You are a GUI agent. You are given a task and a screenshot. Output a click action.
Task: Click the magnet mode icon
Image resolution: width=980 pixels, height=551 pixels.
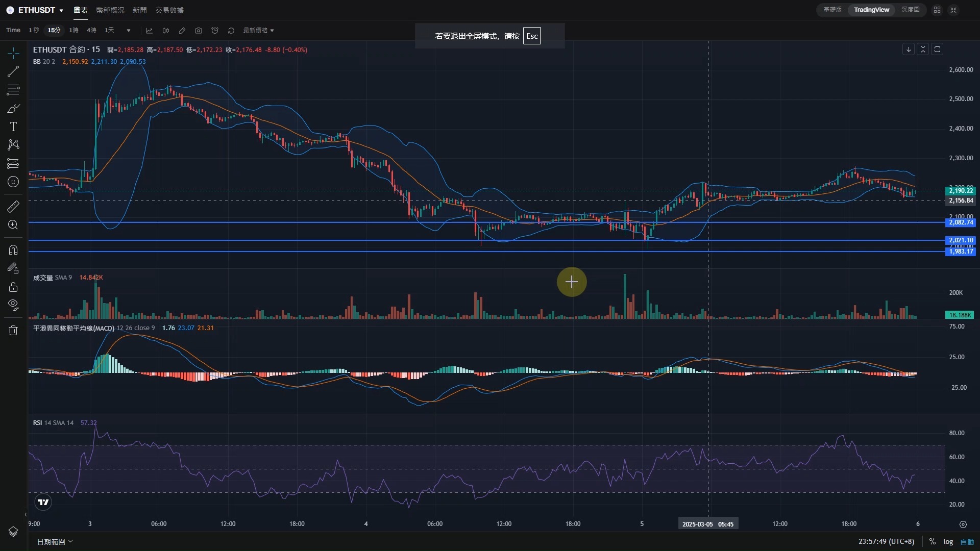13,249
